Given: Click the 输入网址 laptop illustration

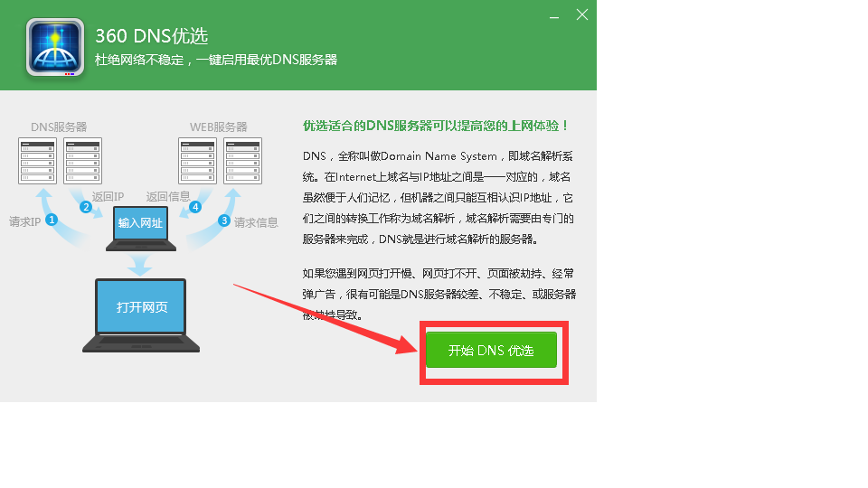Looking at the screenshot, I should (x=141, y=229).
